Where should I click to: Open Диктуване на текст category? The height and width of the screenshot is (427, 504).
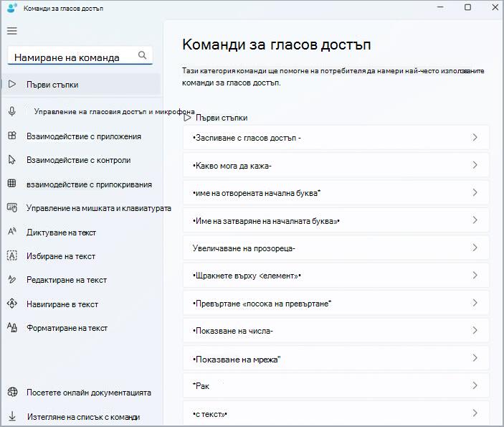[x=61, y=233]
